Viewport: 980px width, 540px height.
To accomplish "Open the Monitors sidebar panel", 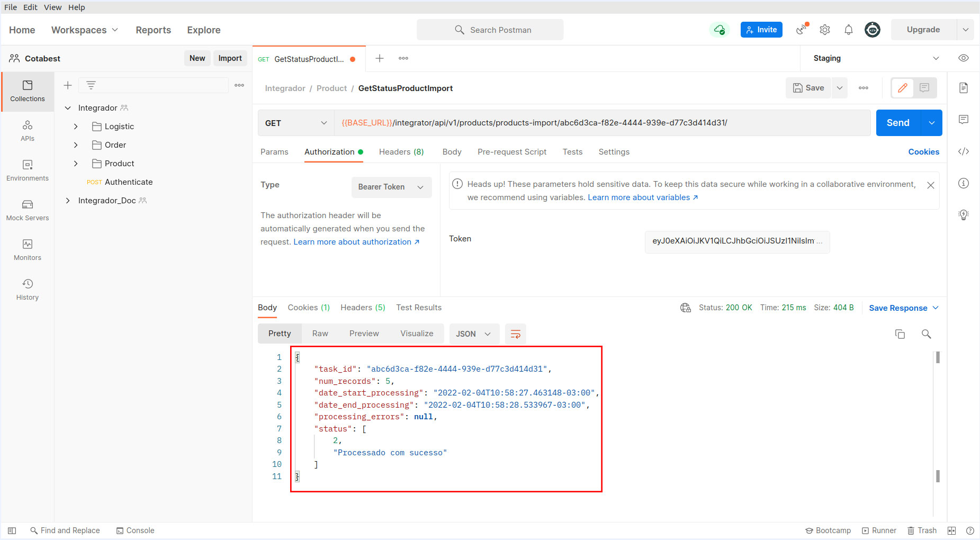I will 28,250.
